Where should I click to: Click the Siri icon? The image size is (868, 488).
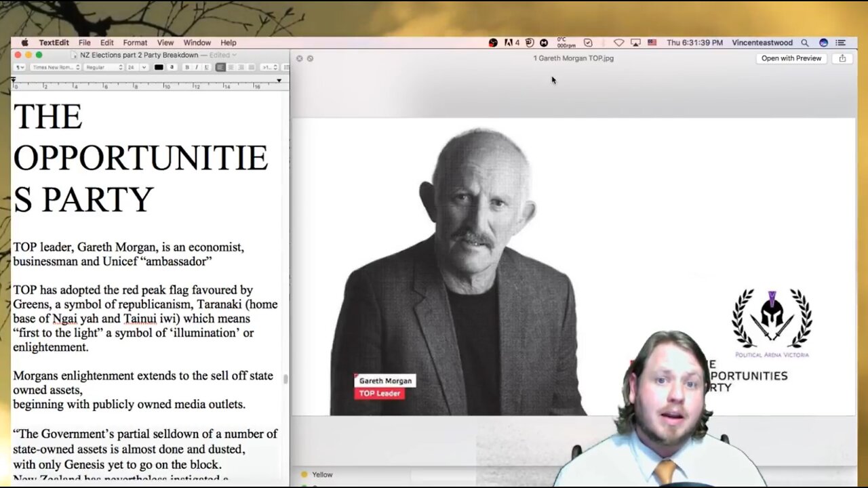click(x=823, y=43)
